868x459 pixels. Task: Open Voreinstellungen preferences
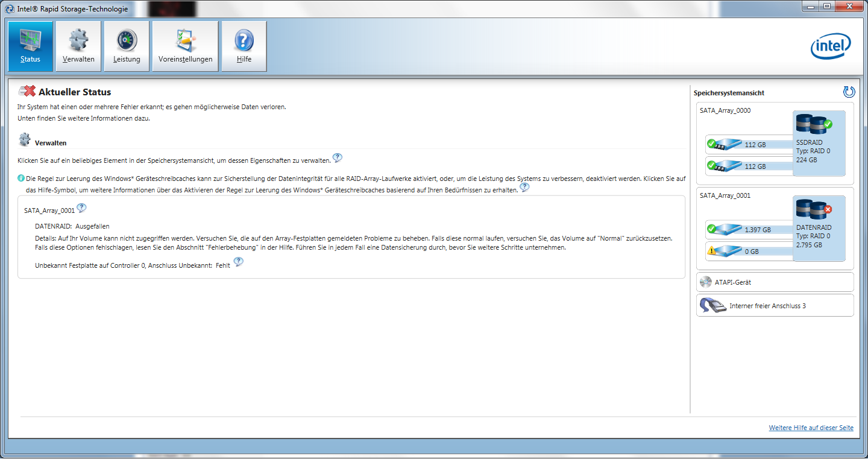point(185,46)
